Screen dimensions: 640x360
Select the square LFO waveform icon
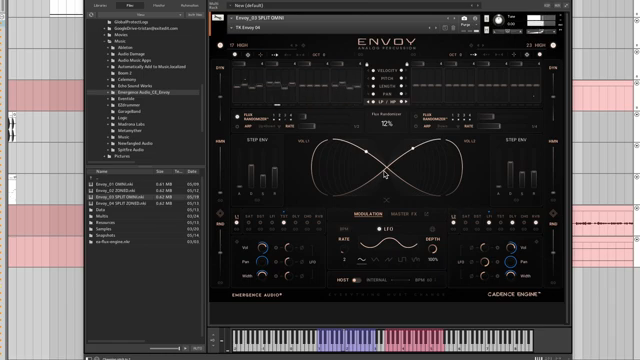click(x=402, y=260)
